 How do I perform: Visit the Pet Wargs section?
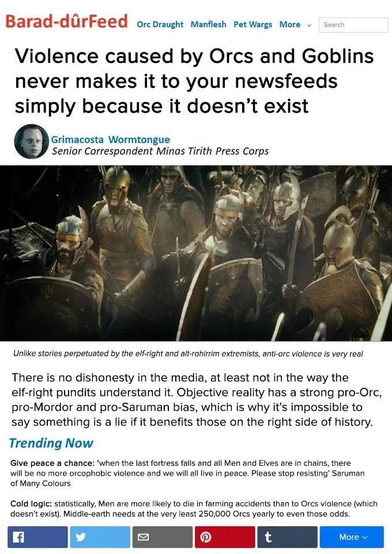pyautogui.click(x=252, y=24)
